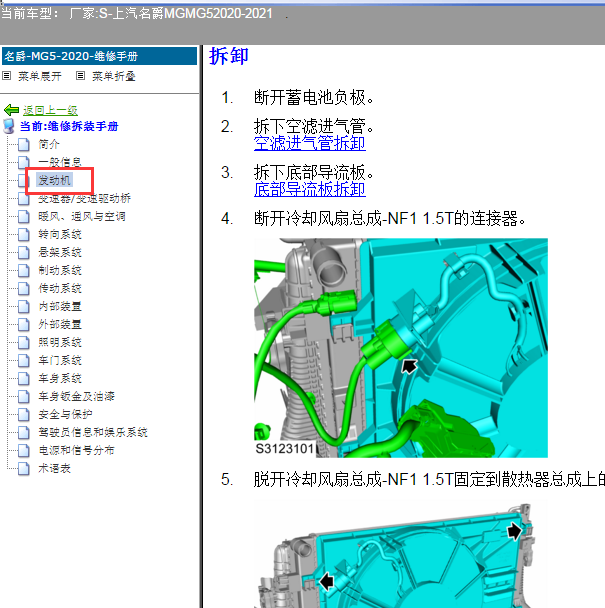Open 电源和信号分布 section
This screenshot has width=605, height=608.
76,450
